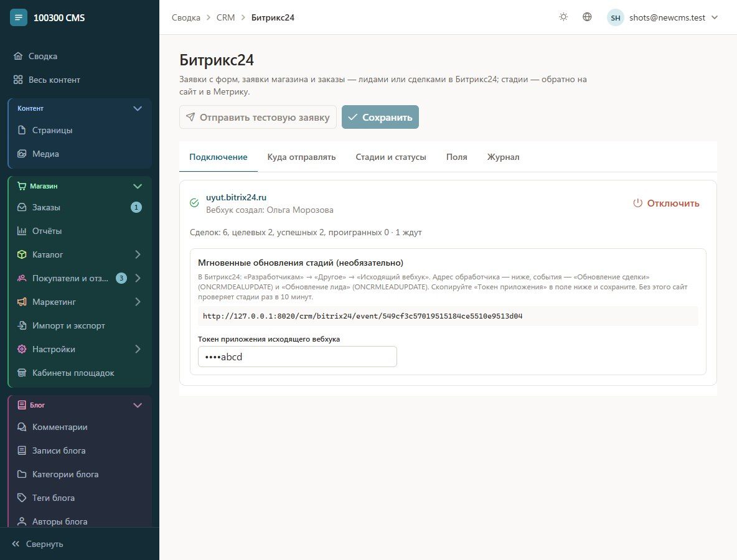Open language globe icon
The image size is (737, 560).
[587, 17]
